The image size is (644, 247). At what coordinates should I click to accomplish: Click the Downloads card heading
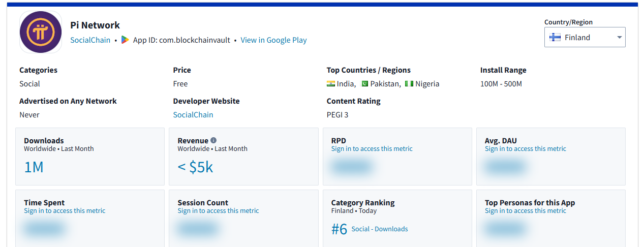pos(44,141)
